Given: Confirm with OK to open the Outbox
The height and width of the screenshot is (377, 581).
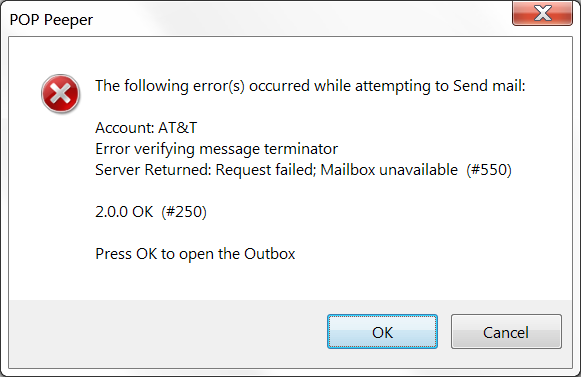Looking at the screenshot, I should pos(382,332).
